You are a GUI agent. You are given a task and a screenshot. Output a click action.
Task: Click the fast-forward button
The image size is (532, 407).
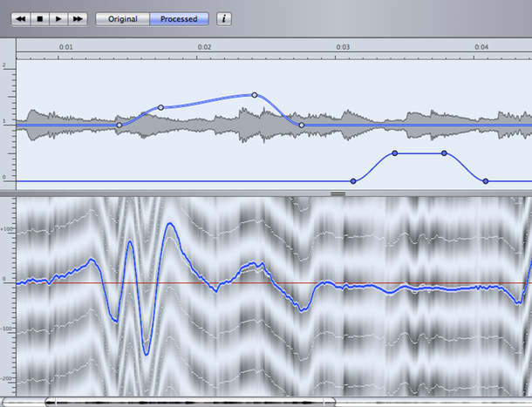[78, 18]
